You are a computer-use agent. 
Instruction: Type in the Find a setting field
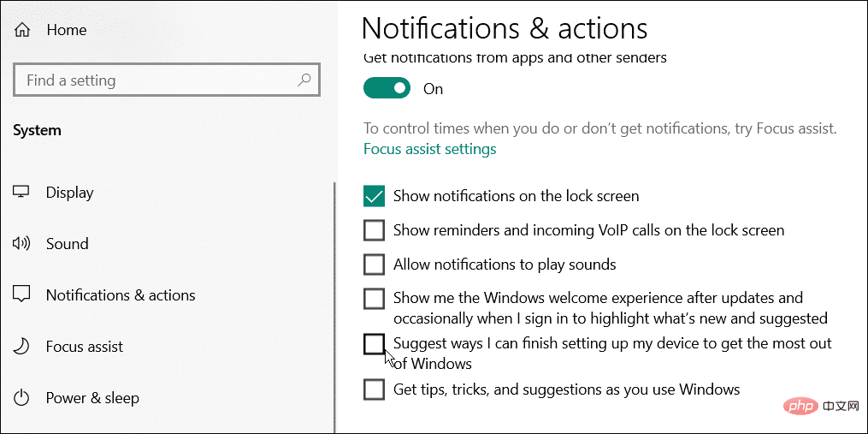click(x=154, y=80)
